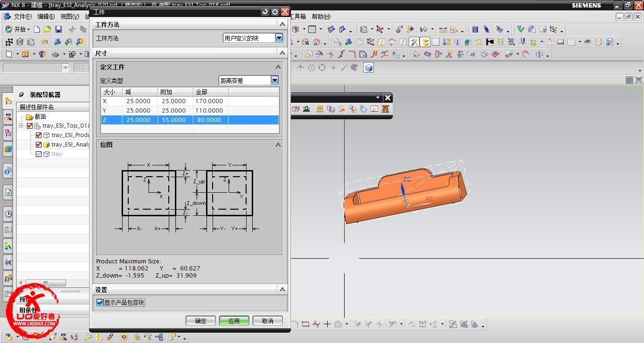Click the dialog settings gear icon
Image resolution: width=644 pixels, height=343 pixels.
point(275,12)
